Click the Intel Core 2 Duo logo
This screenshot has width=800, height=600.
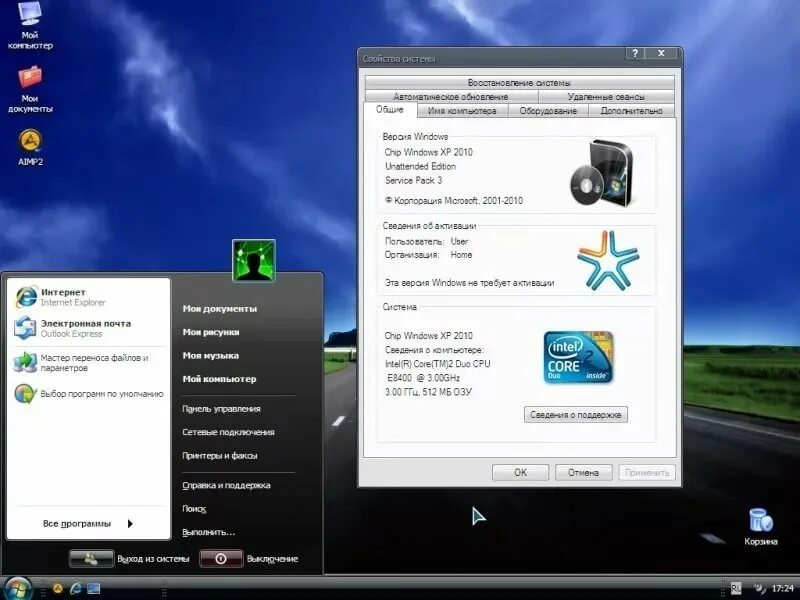tap(579, 358)
